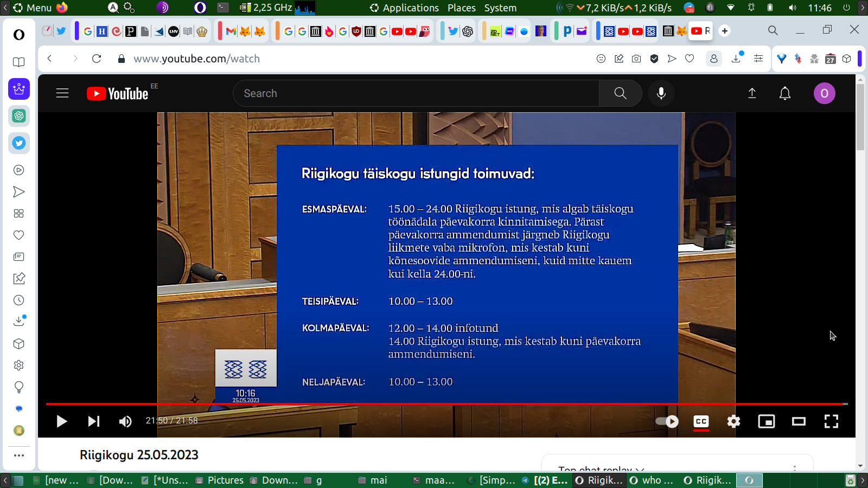Enter full screen mode
The height and width of the screenshot is (488, 868).
[831, 421]
